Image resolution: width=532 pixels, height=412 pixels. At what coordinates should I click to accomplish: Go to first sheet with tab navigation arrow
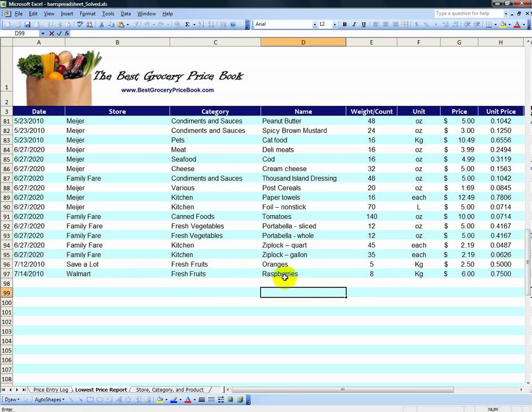coord(3,390)
